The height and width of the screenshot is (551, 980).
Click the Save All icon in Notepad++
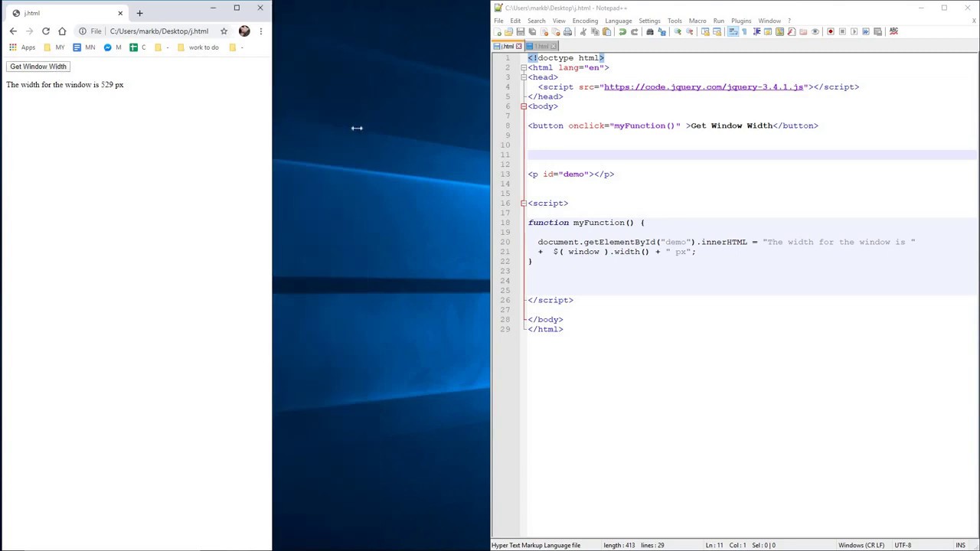coord(532,31)
